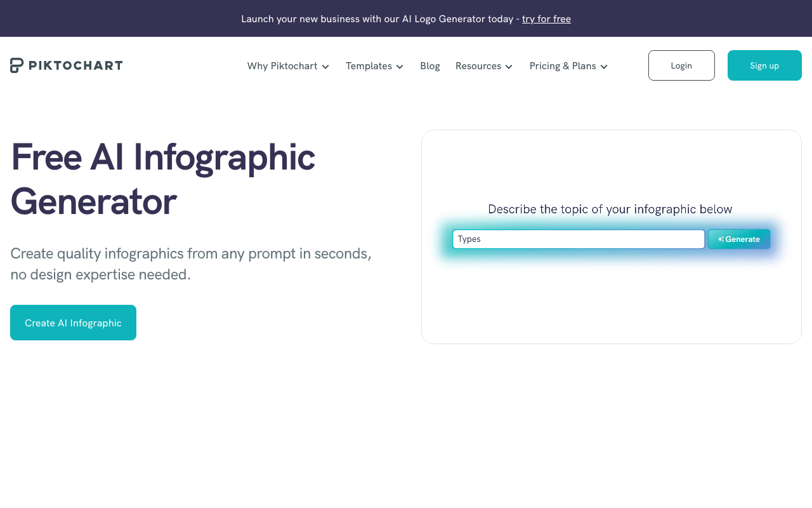Click the sparkle icon on the Generate button
This screenshot has height=508, width=812.
pos(721,239)
